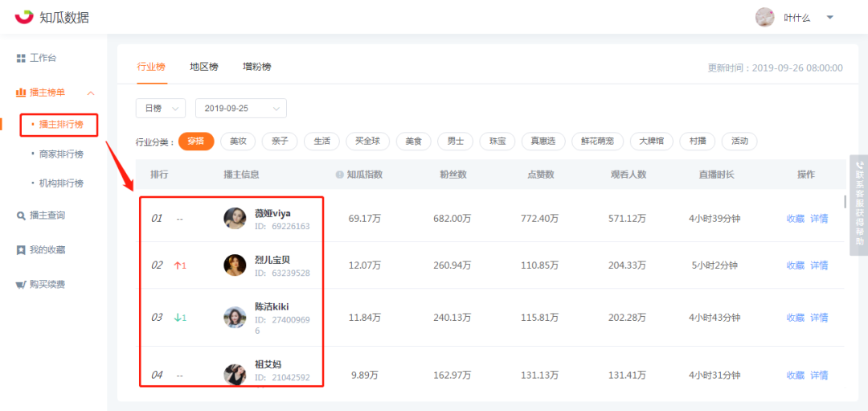Screen dimensions: 868x411
Task: Select 亲子 industry category
Action: [280, 142]
